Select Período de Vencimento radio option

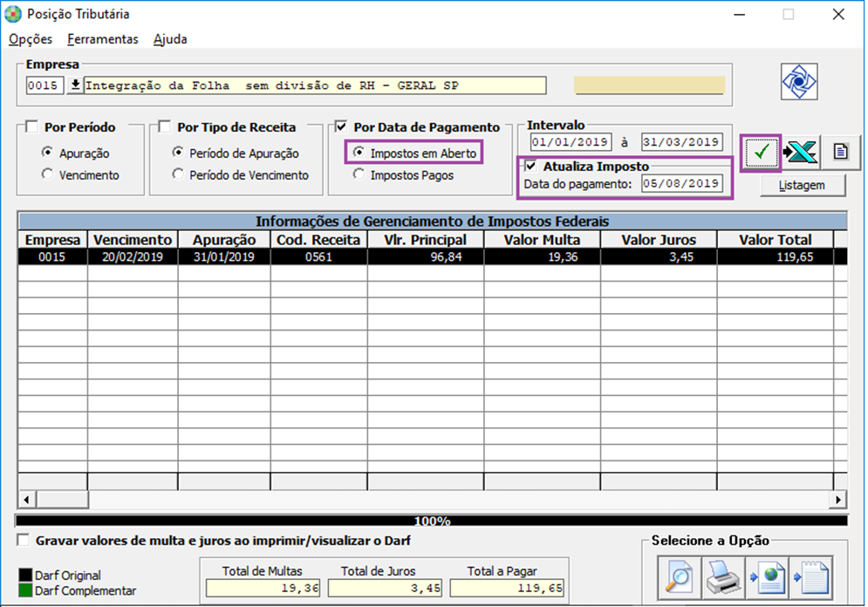(178, 174)
